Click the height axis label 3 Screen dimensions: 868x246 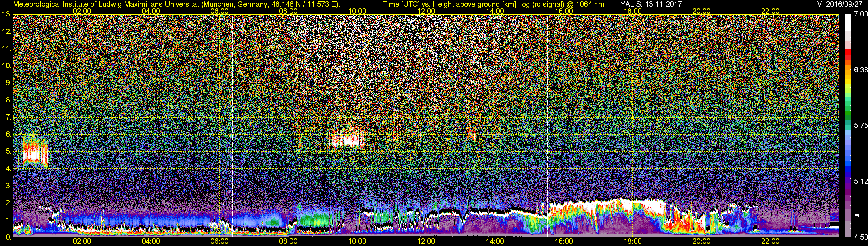[x=8, y=186]
